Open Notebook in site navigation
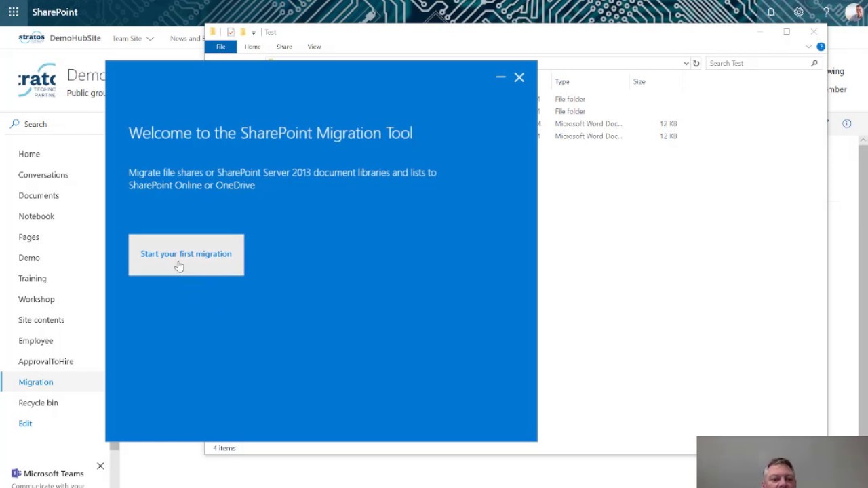This screenshot has width=868, height=488. (37, 216)
